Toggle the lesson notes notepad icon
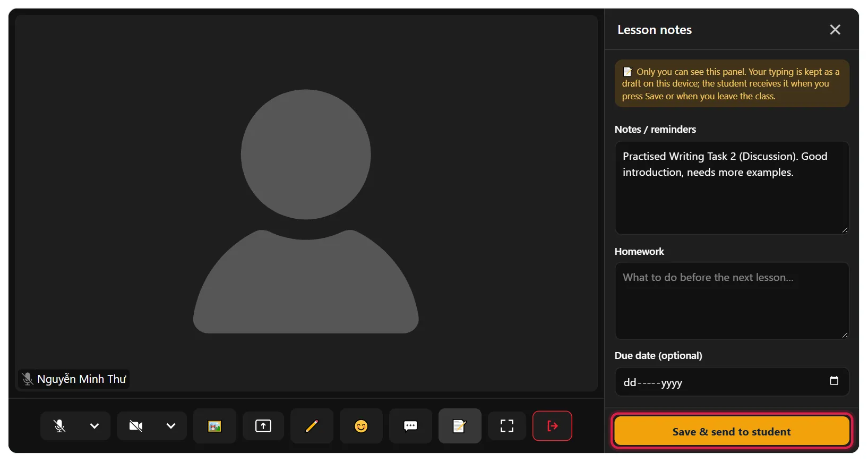The image size is (868, 462). tap(460, 426)
